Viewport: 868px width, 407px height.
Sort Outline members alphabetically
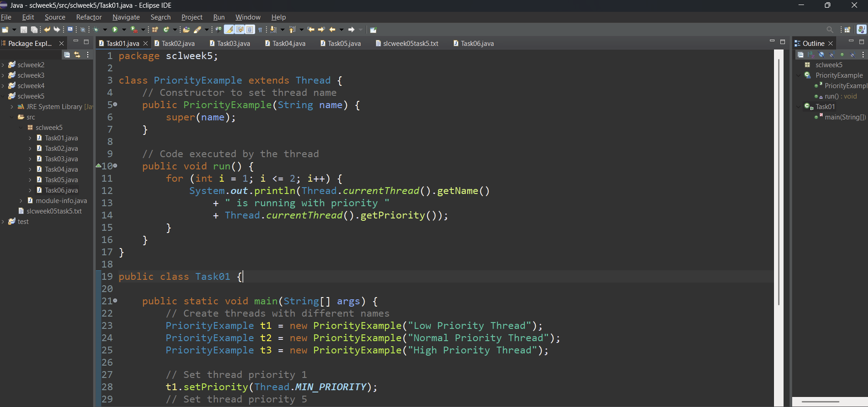(x=811, y=55)
